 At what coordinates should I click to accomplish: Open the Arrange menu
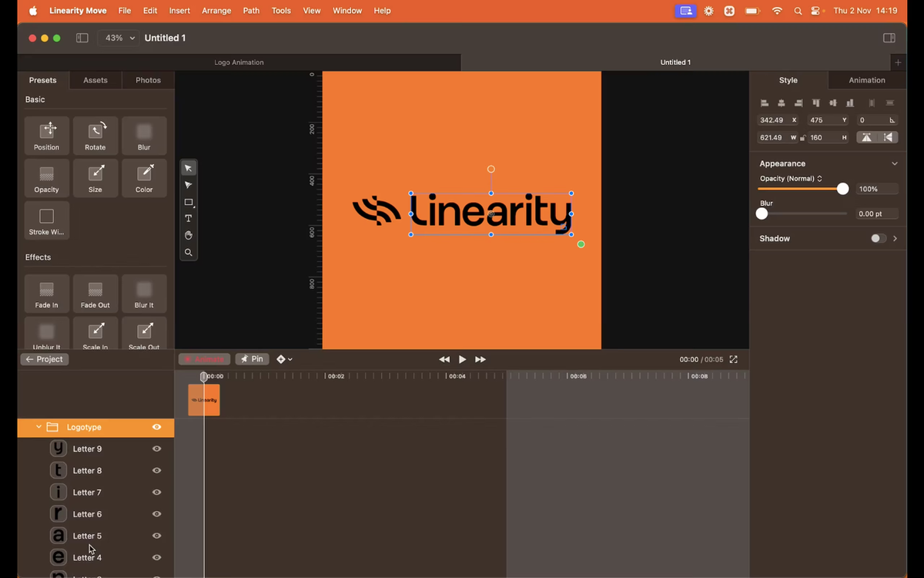(216, 11)
